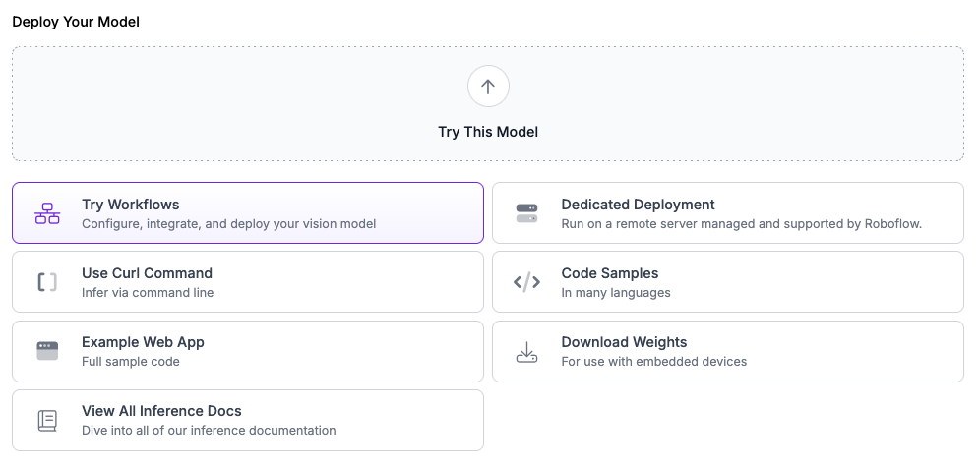Click the Try This Model label
Screen dimensions: 980x470
tap(488, 132)
